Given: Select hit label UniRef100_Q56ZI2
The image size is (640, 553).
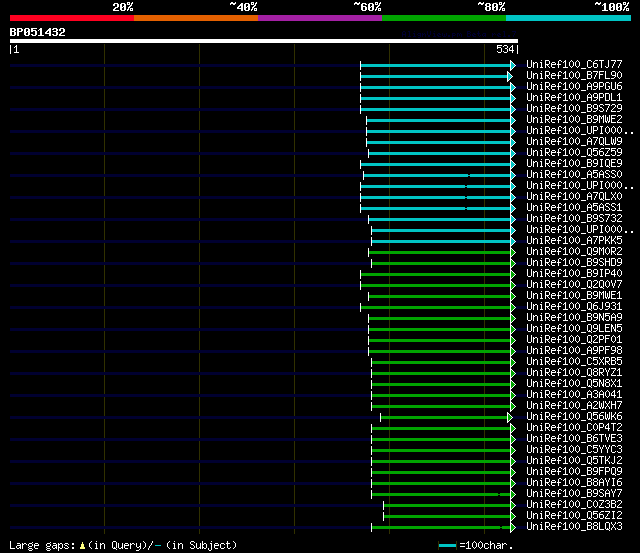Looking at the screenshot, I should click(x=574, y=516).
